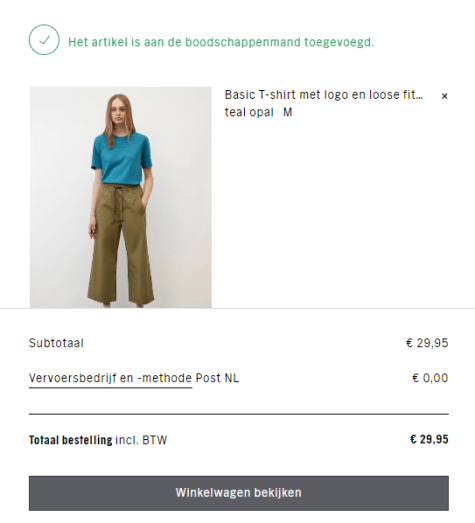This screenshot has height=523, width=475.
Task: Select the size M label
Action: (288, 112)
